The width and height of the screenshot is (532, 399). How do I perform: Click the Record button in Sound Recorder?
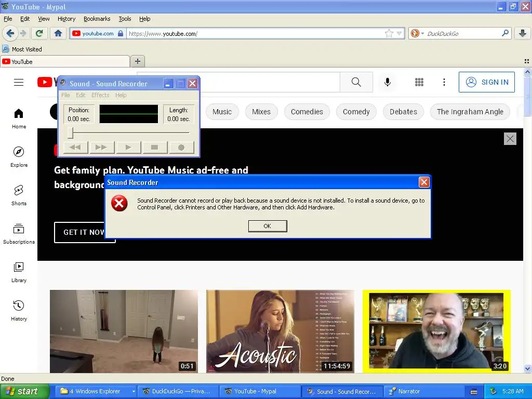pyautogui.click(x=181, y=147)
